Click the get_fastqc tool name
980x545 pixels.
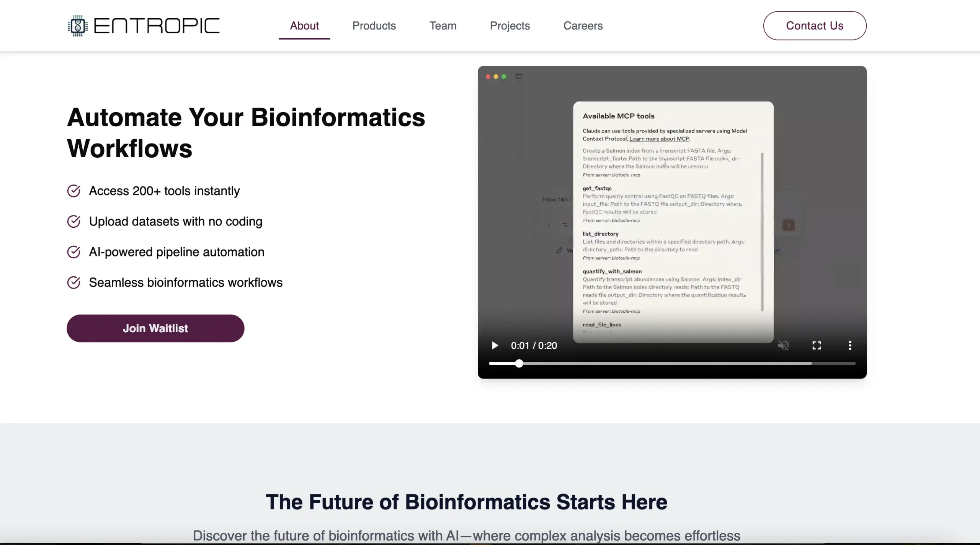[x=597, y=188]
